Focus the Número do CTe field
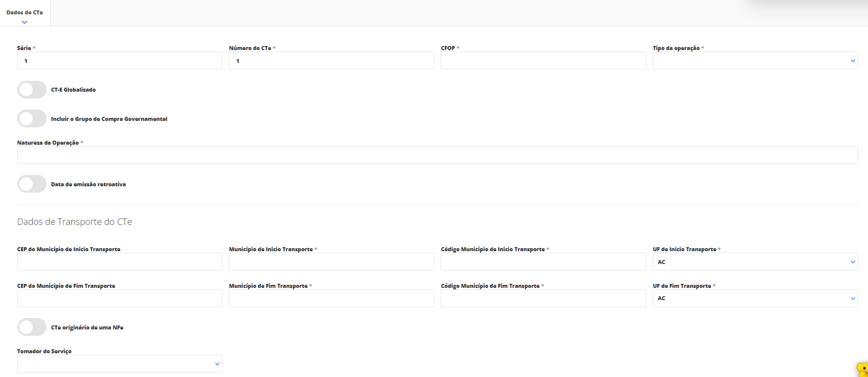Image resolution: width=868 pixels, height=377 pixels. (x=331, y=61)
